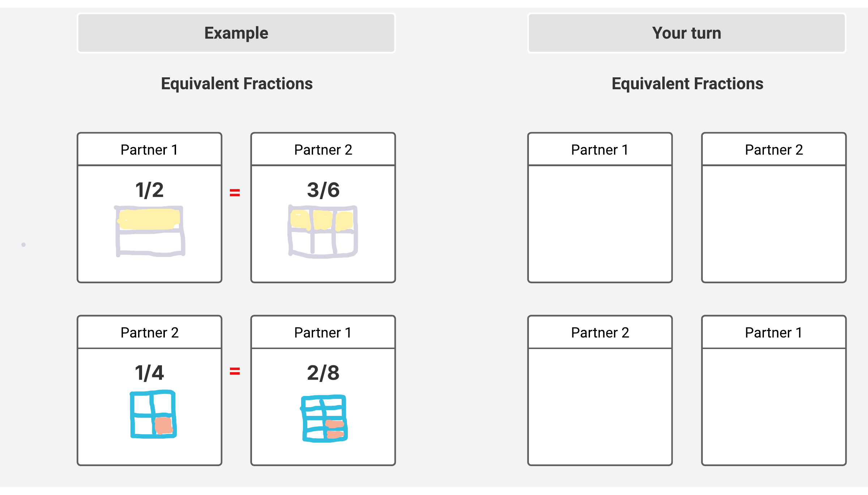This screenshot has height=495, width=868.
Task: Click the Your turn header banner
Action: point(687,33)
